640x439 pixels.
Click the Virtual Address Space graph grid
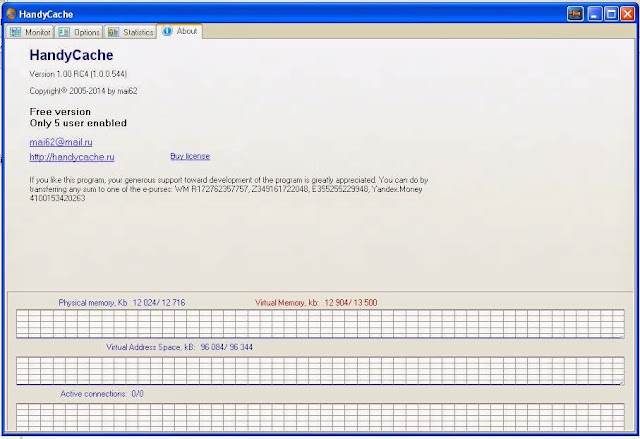tap(320, 371)
